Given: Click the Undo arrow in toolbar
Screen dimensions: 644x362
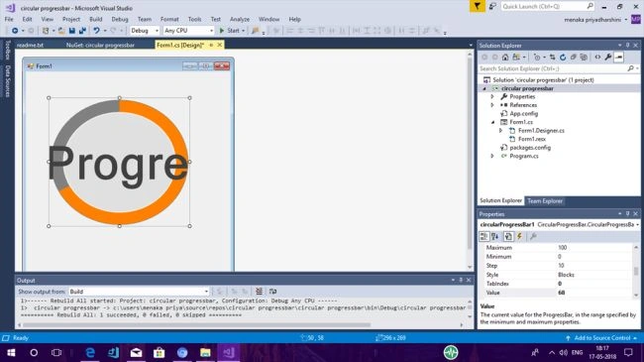Looking at the screenshot, I should [x=96, y=31].
